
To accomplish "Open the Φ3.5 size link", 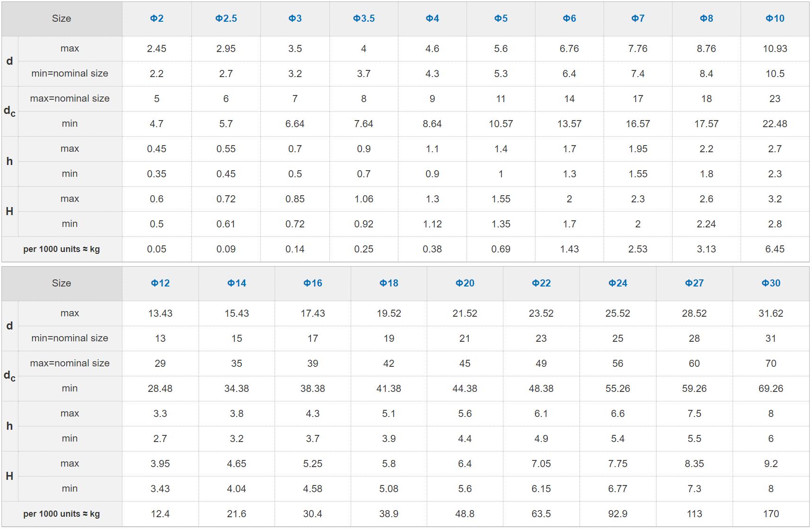I will (363, 18).
